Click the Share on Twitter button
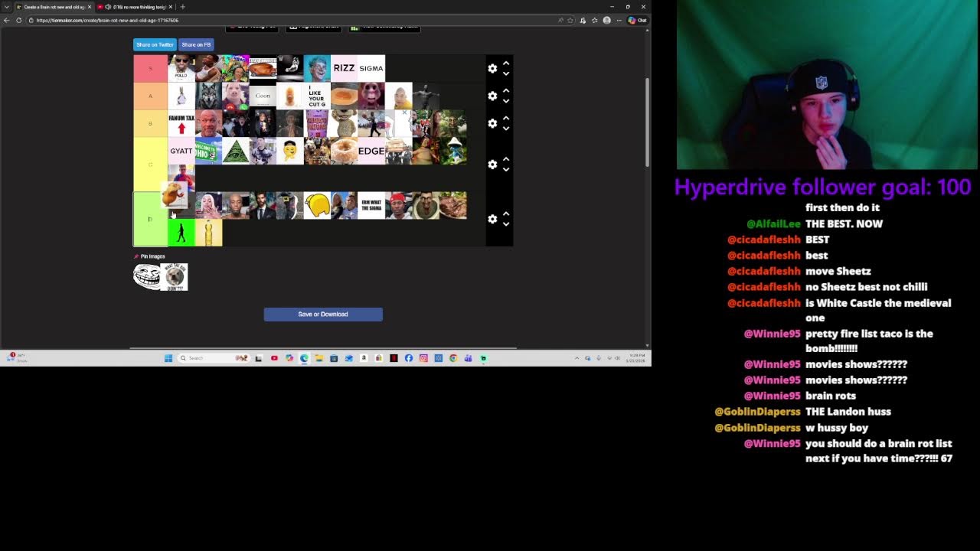The image size is (980, 551). point(155,44)
